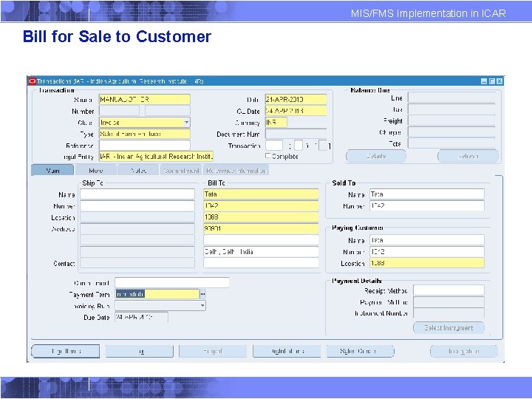The height and width of the screenshot is (399, 532).
Task: Click the Details button under Balance Due
Action: click(x=376, y=156)
